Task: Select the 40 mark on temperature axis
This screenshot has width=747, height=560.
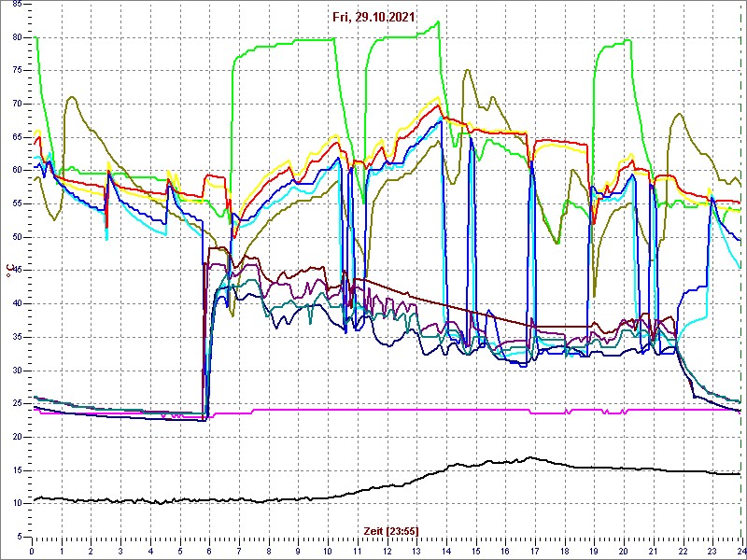Action: click(x=16, y=304)
